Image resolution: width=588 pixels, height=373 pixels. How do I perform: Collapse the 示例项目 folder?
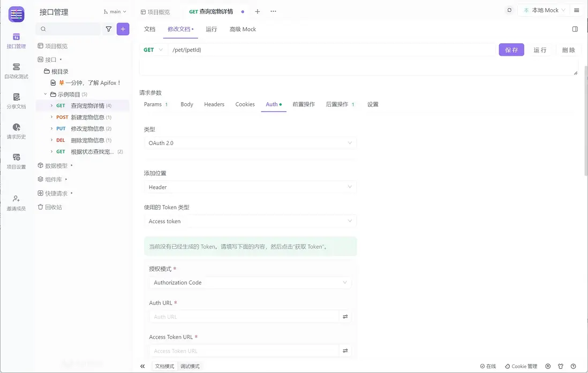coord(46,95)
